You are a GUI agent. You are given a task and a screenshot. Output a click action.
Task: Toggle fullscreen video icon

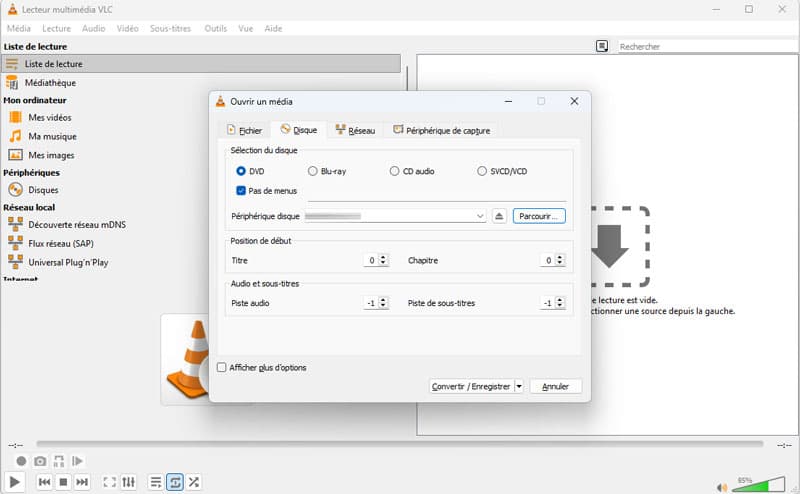(x=109, y=482)
